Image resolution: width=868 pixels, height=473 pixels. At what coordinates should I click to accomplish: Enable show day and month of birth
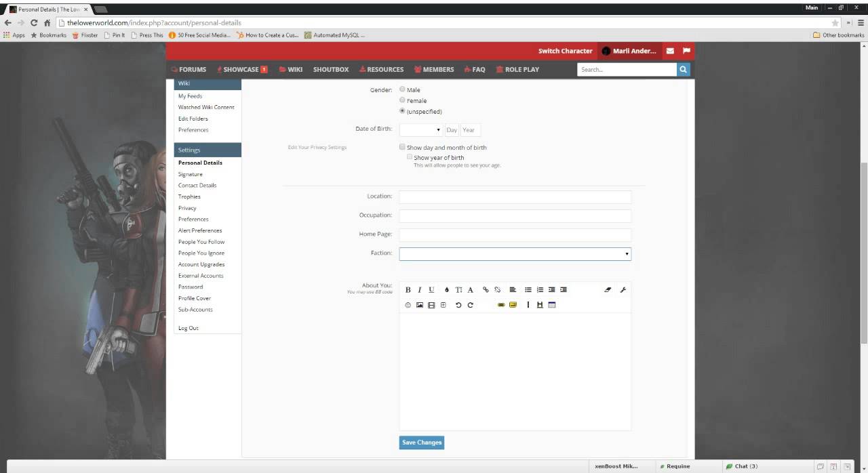[x=402, y=146]
